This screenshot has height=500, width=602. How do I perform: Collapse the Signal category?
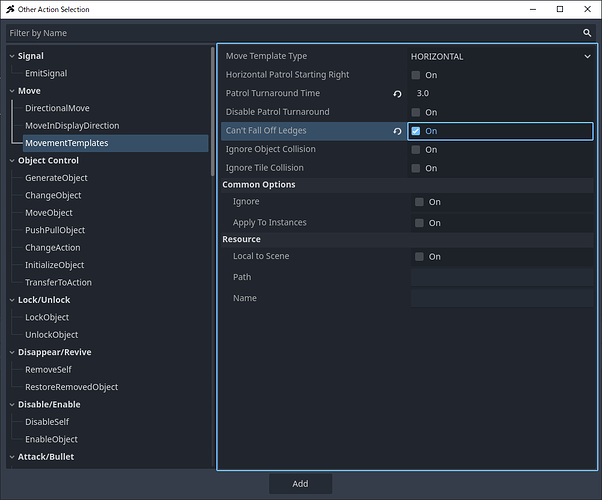(11, 56)
